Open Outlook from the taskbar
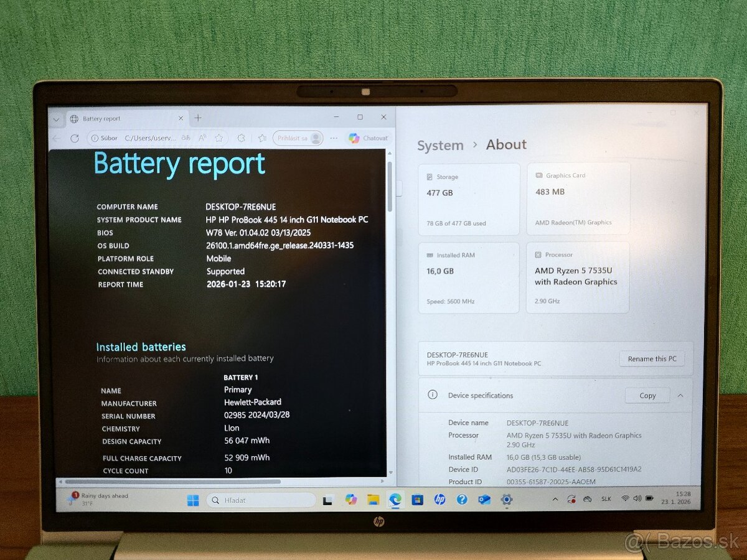 484,499
